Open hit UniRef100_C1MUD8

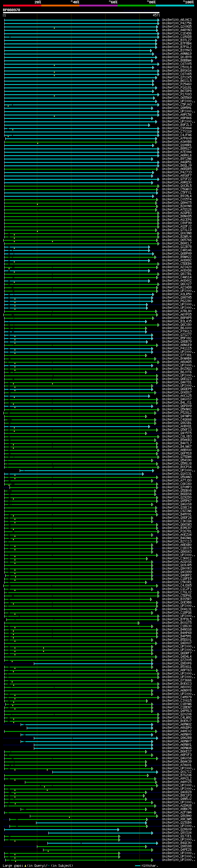click(x=177, y=37)
